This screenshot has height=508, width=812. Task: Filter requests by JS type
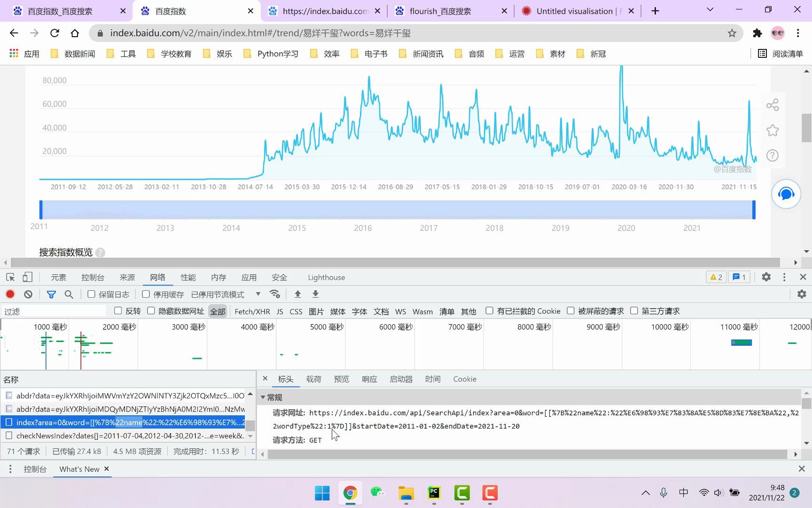click(280, 311)
